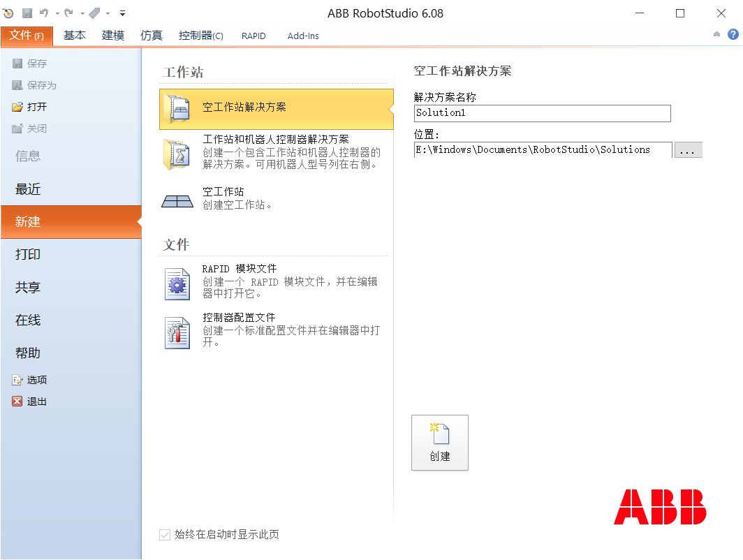Edit the Solution1 name field
Viewport: 743px width, 560px height.
(x=542, y=113)
